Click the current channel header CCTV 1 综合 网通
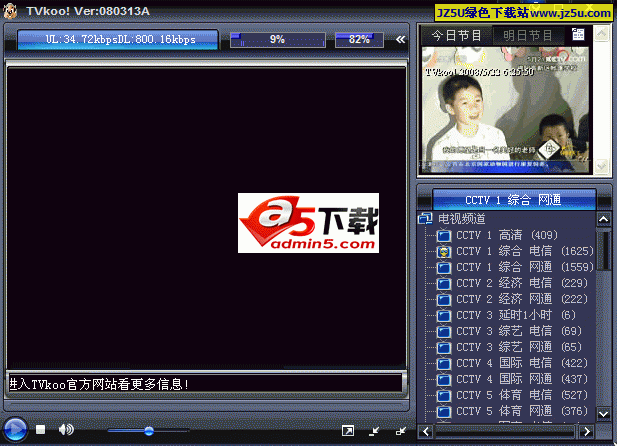This screenshot has height=446, width=617. tap(514, 200)
